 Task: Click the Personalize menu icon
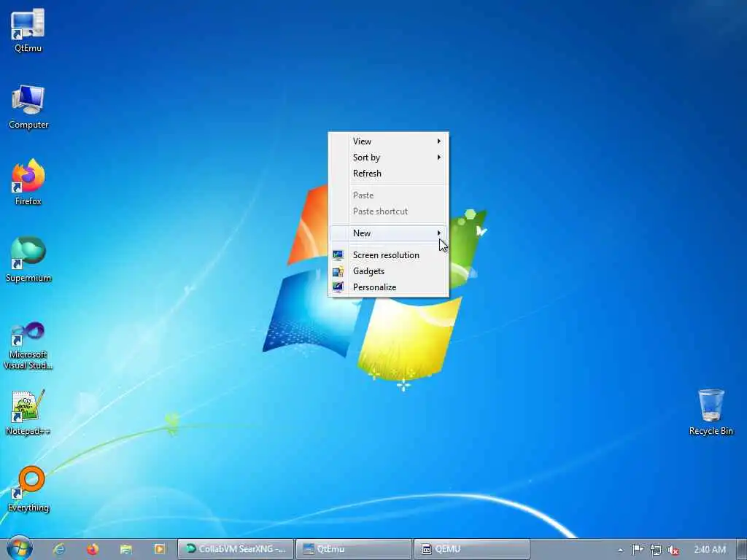point(338,287)
